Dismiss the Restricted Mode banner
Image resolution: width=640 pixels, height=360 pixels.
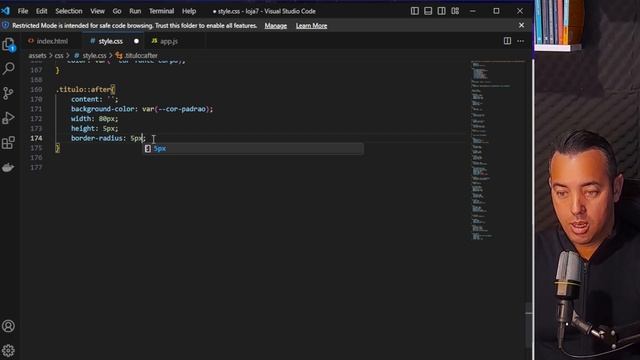point(521,25)
